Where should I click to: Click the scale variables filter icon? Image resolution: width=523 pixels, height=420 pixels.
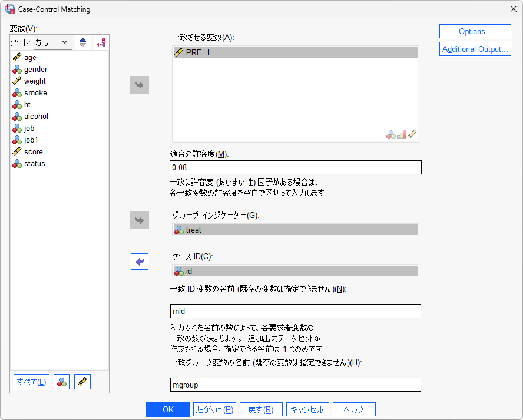point(82,382)
